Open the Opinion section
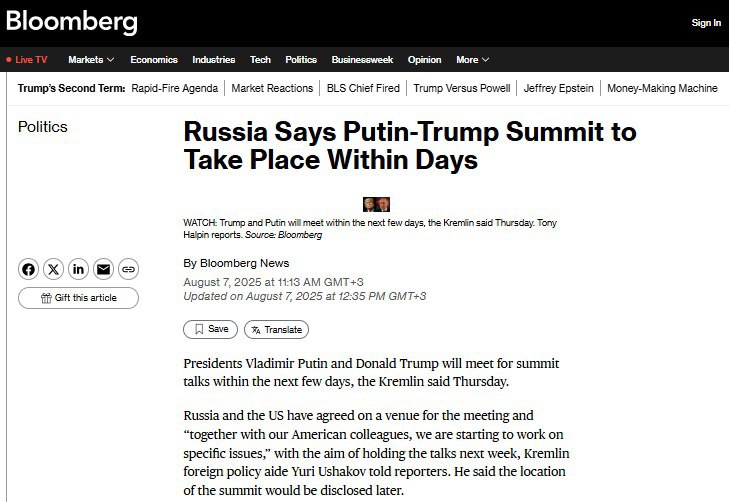The width and height of the screenshot is (729, 502). coord(424,59)
